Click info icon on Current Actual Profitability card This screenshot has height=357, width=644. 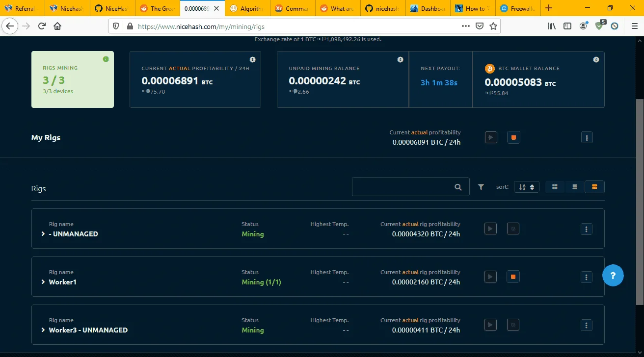(x=253, y=60)
